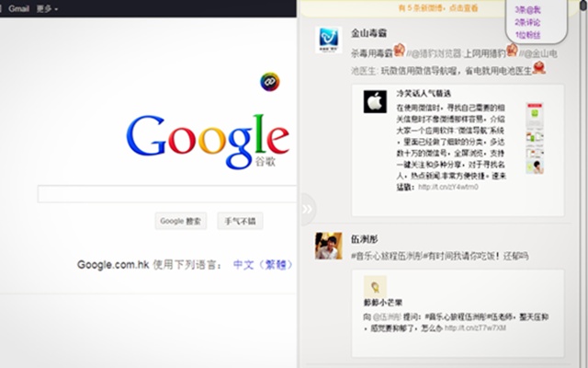Open @猎豹浏览器 mention link
The image size is (588, 368).
[436, 53]
